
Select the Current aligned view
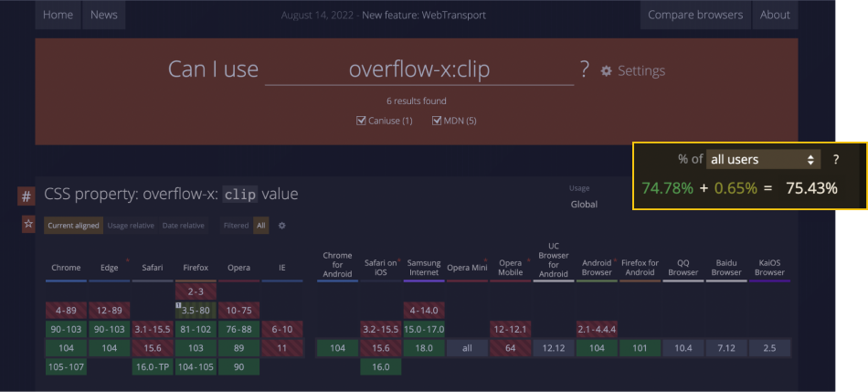click(73, 226)
